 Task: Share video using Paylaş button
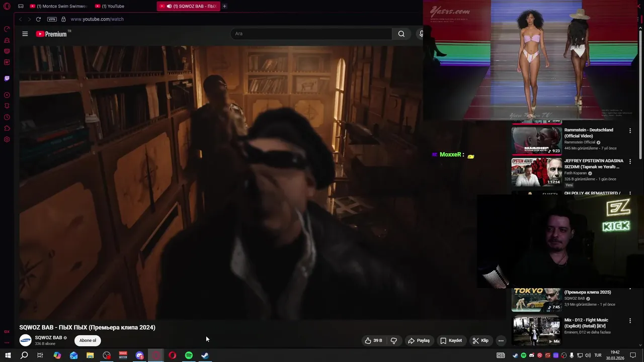pyautogui.click(x=419, y=340)
